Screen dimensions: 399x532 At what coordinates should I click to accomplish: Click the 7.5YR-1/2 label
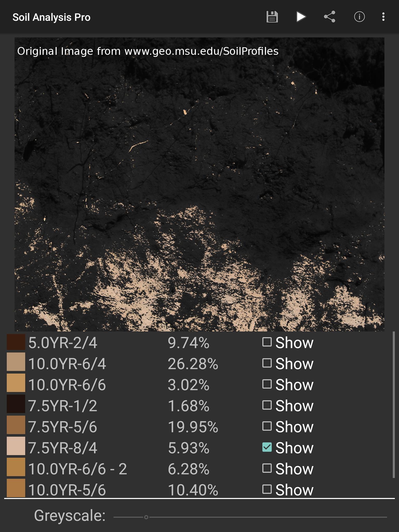click(63, 406)
